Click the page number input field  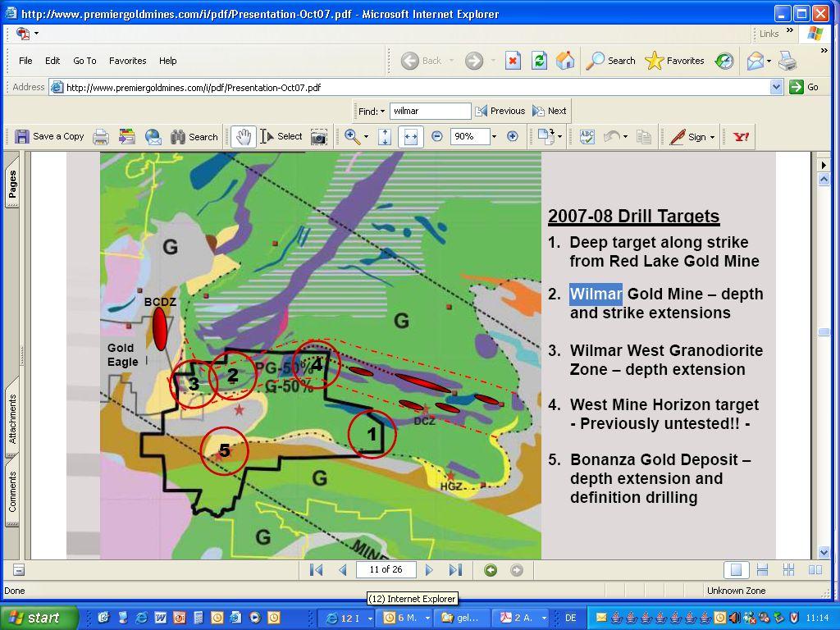coord(386,570)
